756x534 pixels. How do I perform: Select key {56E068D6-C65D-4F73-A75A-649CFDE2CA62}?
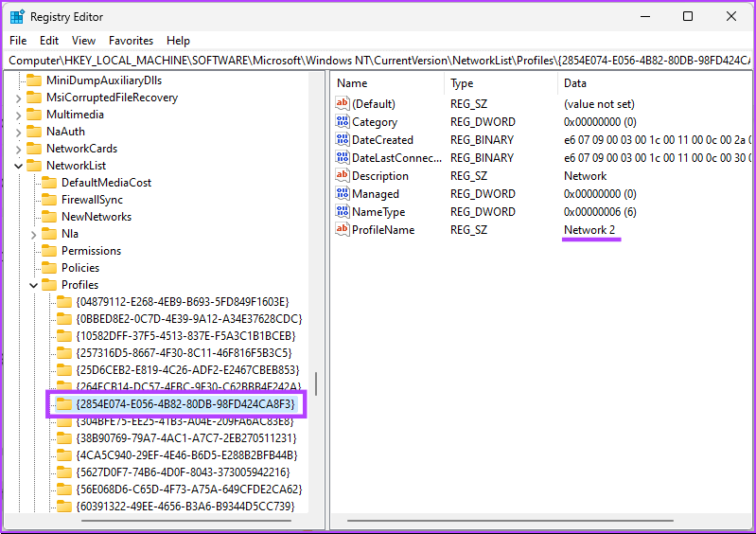pos(189,489)
